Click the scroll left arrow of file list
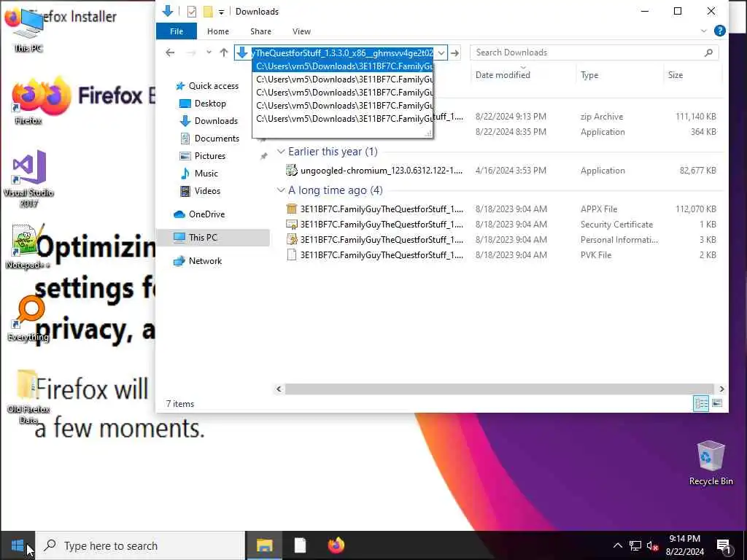Viewport: 747px width, 560px height. pos(279,389)
